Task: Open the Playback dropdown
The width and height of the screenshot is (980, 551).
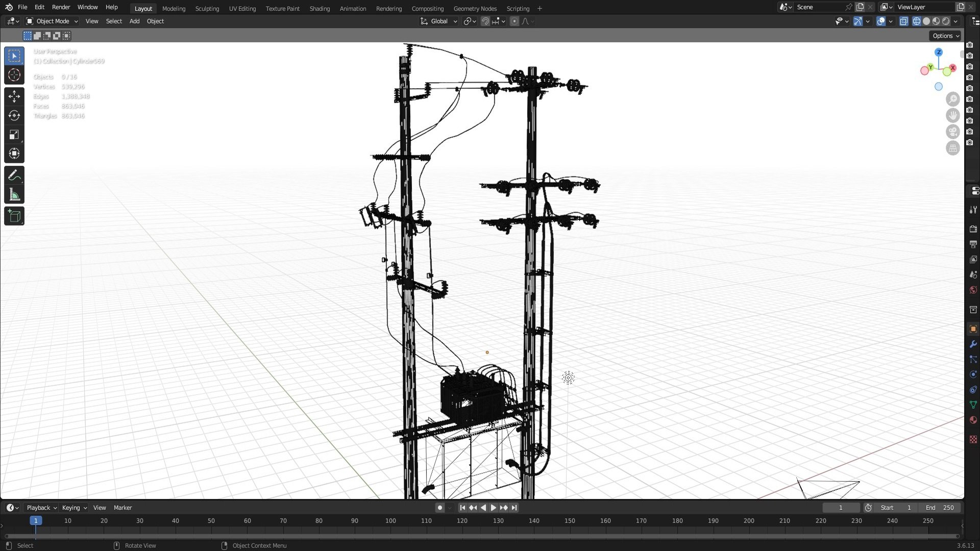Action: point(41,508)
